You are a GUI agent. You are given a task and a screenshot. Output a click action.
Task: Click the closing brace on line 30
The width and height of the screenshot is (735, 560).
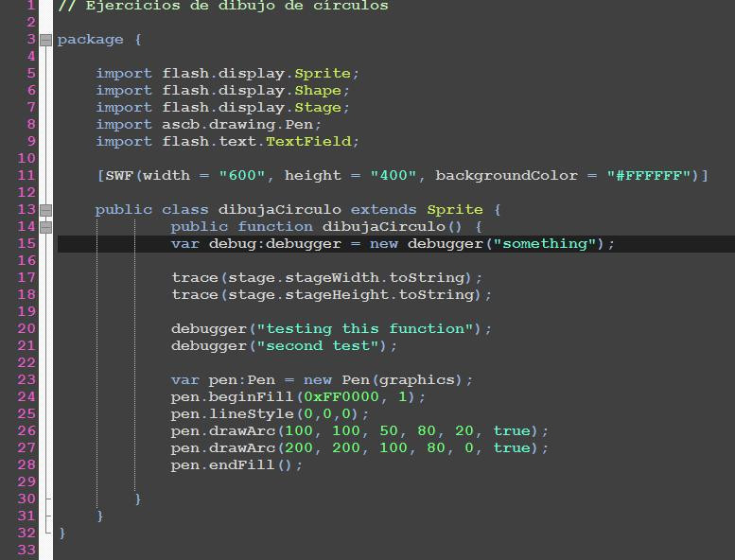point(138,499)
